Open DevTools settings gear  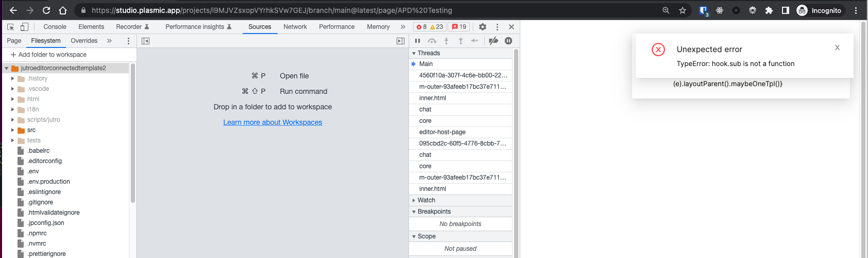(x=482, y=27)
